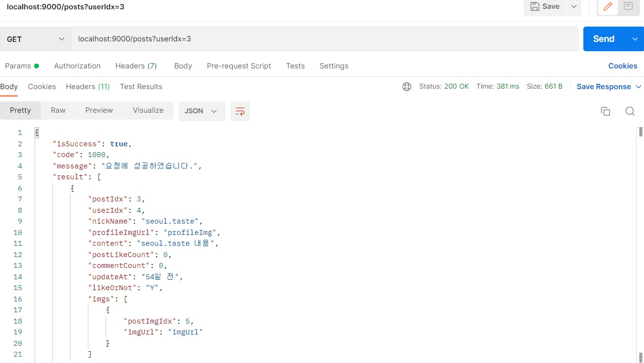Open the Cookies link
The width and height of the screenshot is (644, 363).
pyautogui.click(x=623, y=66)
